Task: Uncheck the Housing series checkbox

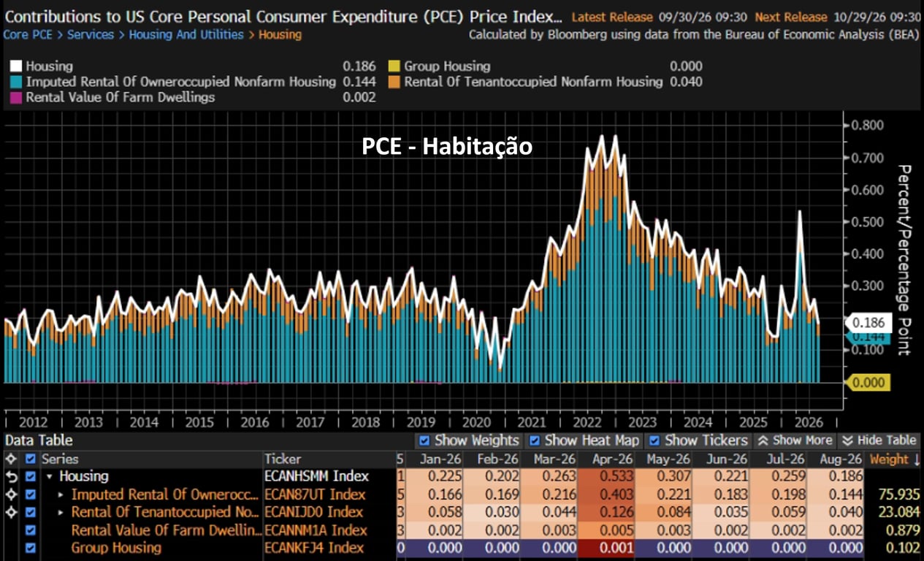Action: (x=30, y=477)
